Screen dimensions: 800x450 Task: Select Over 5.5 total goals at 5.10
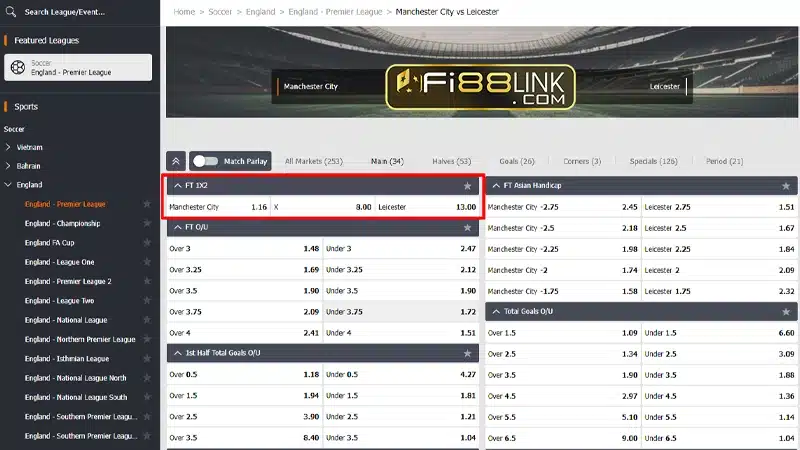(563, 417)
